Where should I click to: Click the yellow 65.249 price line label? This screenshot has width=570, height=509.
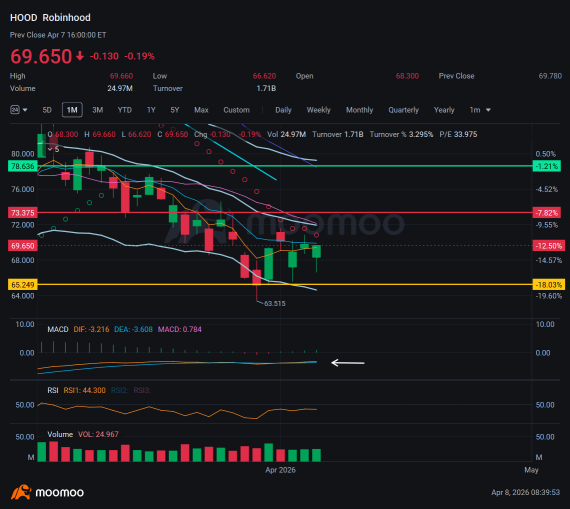23,285
